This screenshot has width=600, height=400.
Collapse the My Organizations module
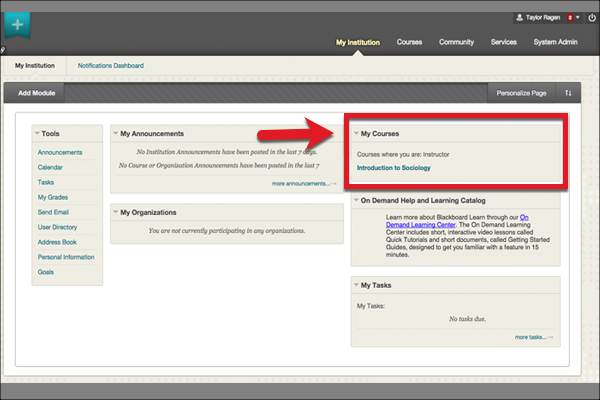tap(116, 212)
